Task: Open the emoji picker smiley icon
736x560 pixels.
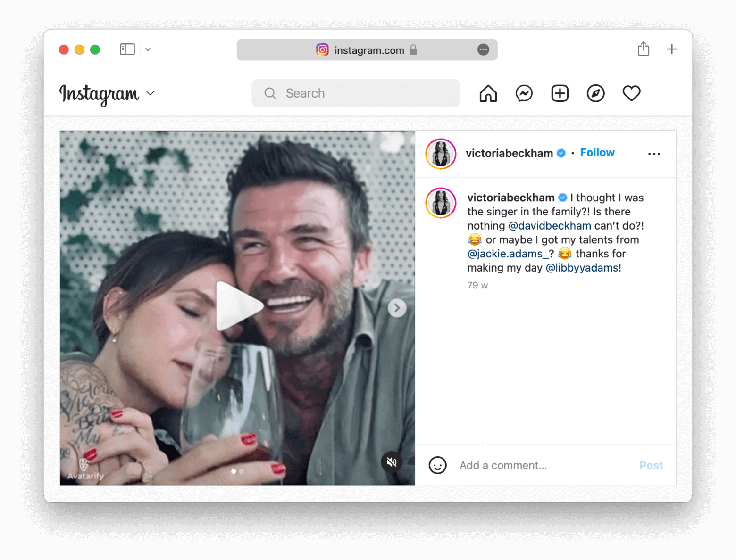Action: point(437,465)
